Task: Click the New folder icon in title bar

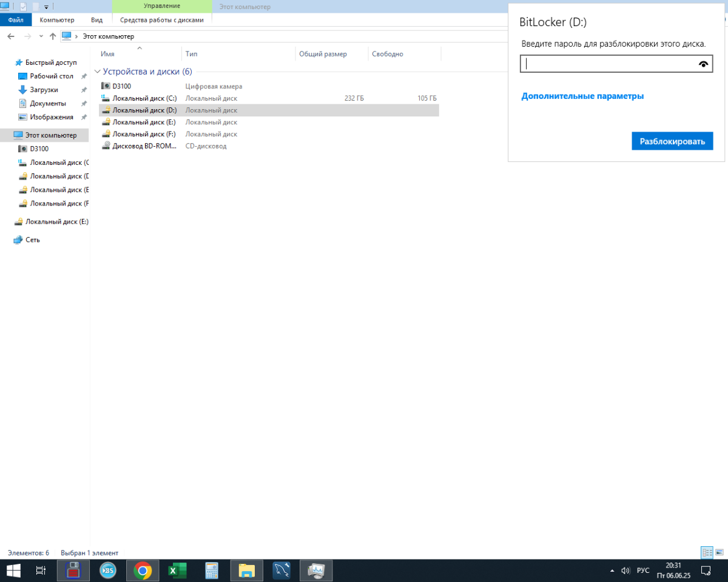Action: [36, 7]
